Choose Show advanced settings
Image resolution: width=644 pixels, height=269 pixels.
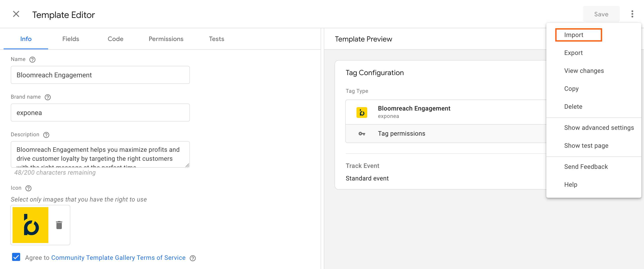(593, 128)
